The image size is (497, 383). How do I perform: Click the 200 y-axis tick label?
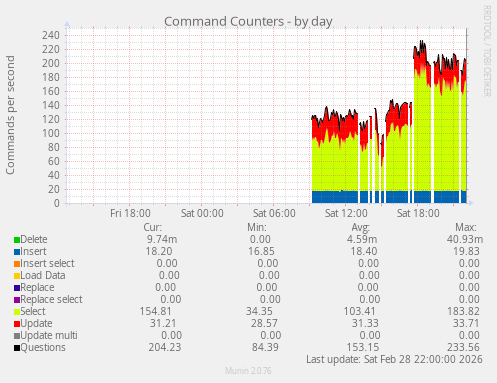51,63
